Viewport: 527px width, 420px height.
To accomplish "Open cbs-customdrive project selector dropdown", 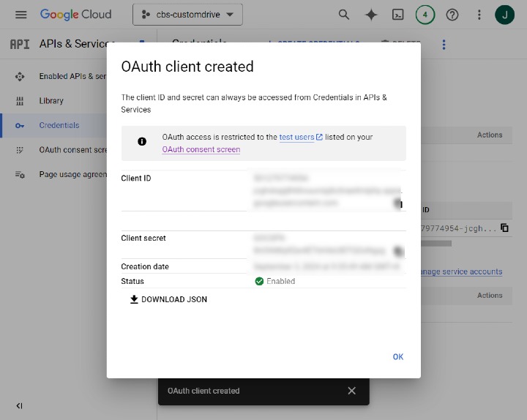I will pos(187,15).
